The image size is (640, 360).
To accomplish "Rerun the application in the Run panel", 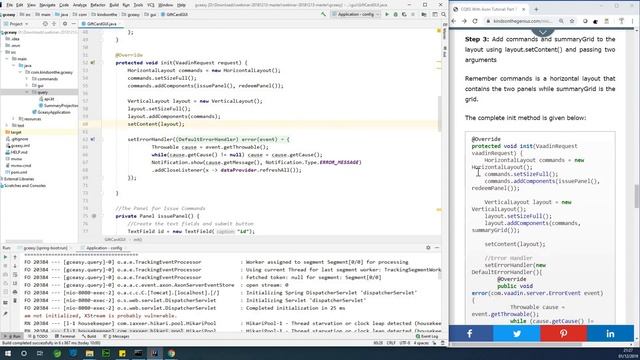I will point(5,257).
